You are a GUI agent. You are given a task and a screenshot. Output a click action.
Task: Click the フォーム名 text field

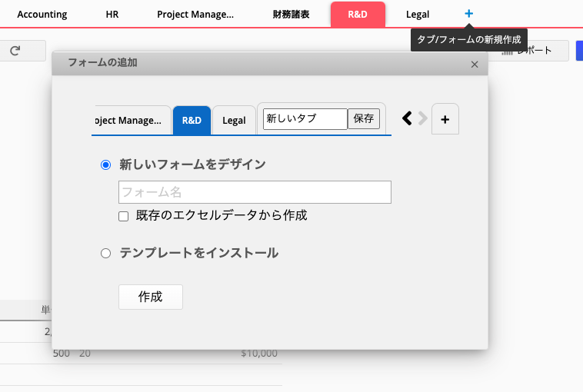pos(255,192)
